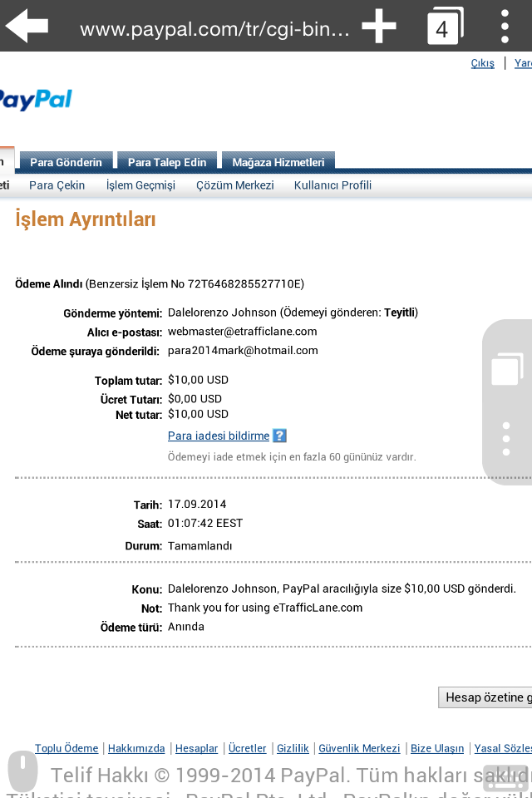Viewport: 532px width, 798px height.
Task: Click the PayPal logo
Action: tap(36, 99)
